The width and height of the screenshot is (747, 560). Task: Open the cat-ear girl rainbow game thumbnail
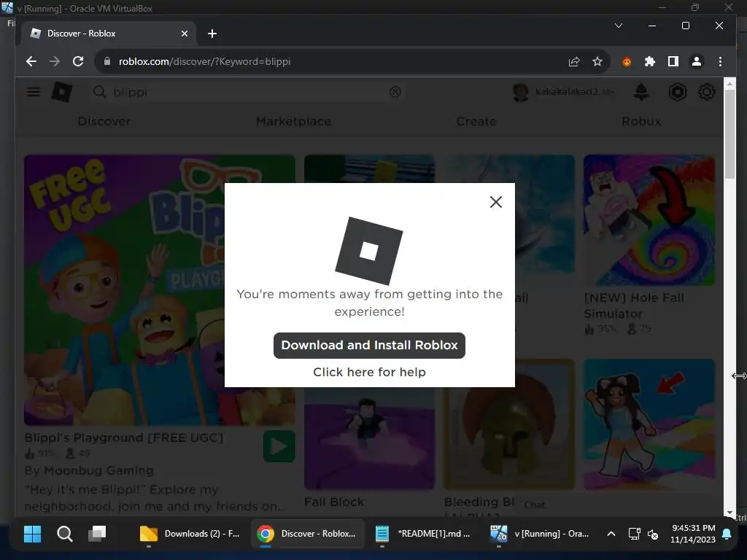(649, 424)
